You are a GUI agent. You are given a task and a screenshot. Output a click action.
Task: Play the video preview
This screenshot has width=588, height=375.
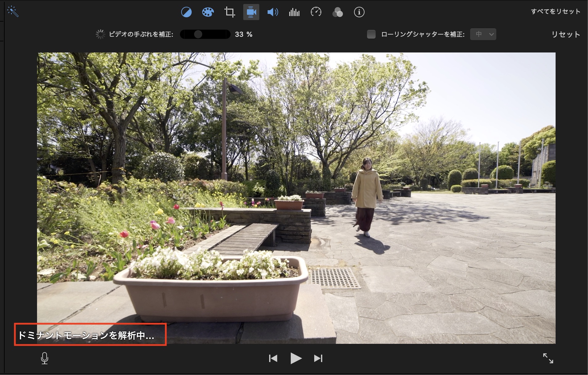[x=296, y=358]
